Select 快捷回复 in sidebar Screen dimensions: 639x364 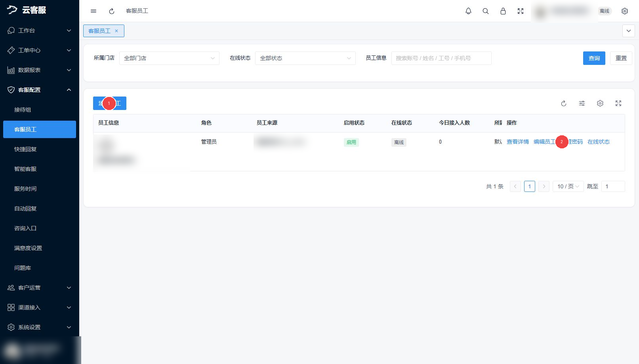tap(40, 149)
